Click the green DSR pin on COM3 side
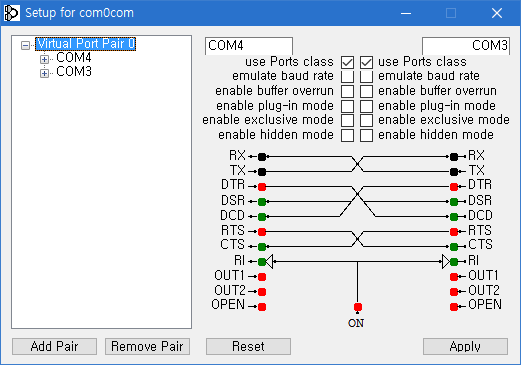 454,202
